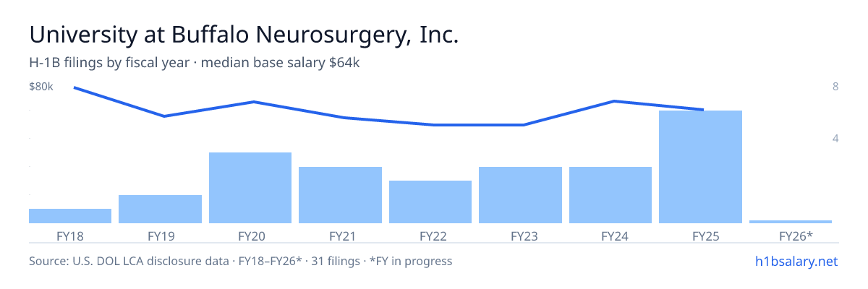
Task: Open the h1bsalary.net link
Action: [796, 261]
